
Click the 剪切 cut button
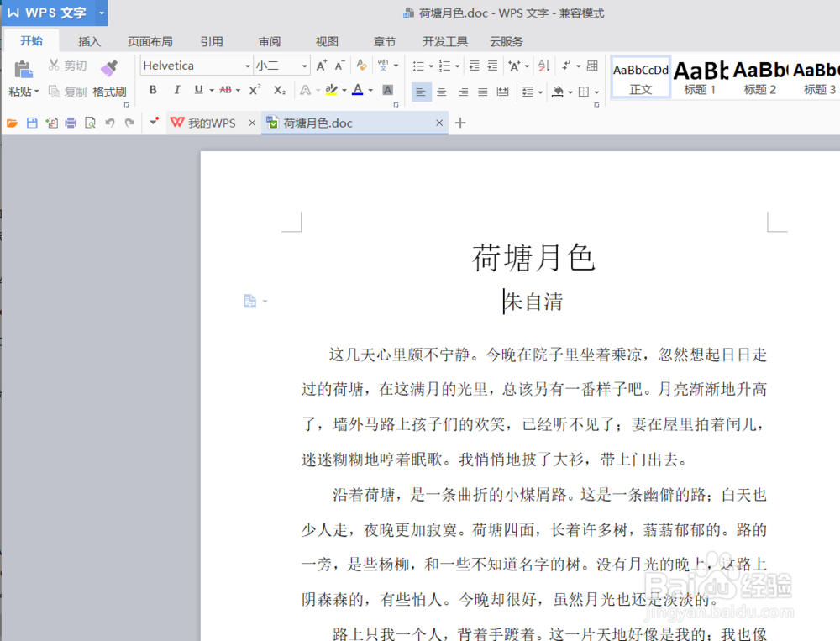pyautogui.click(x=67, y=66)
